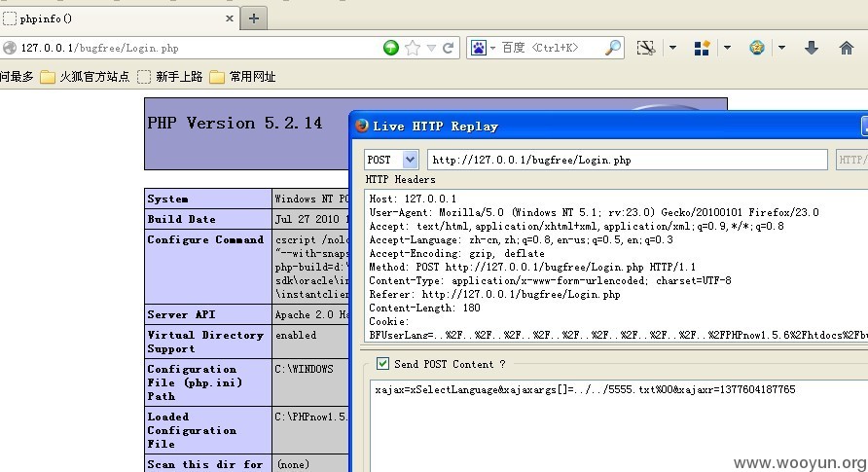Open a new tab with plus button

[x=254, y=18]
